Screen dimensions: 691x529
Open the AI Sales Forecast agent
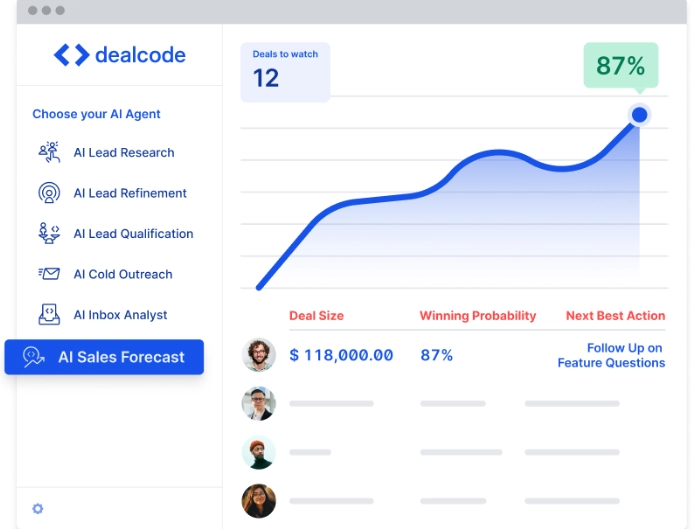click(104, 357)
